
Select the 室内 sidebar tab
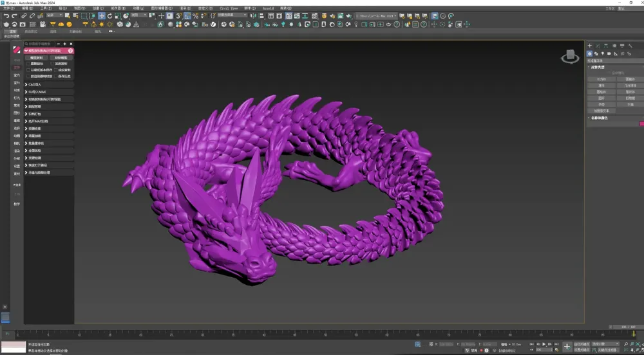tap(17, 75)
